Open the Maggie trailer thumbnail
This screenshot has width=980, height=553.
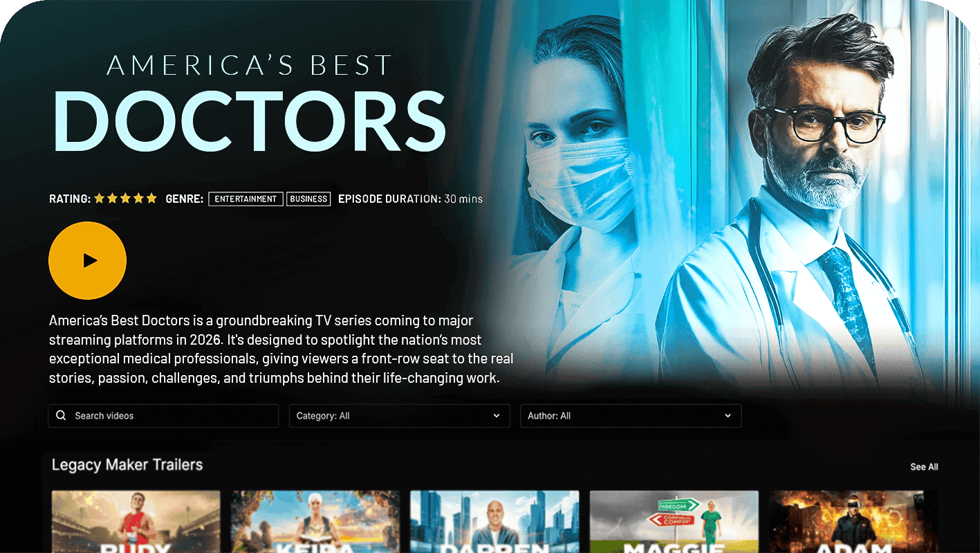pyautogui.click(x=674, y=521)
